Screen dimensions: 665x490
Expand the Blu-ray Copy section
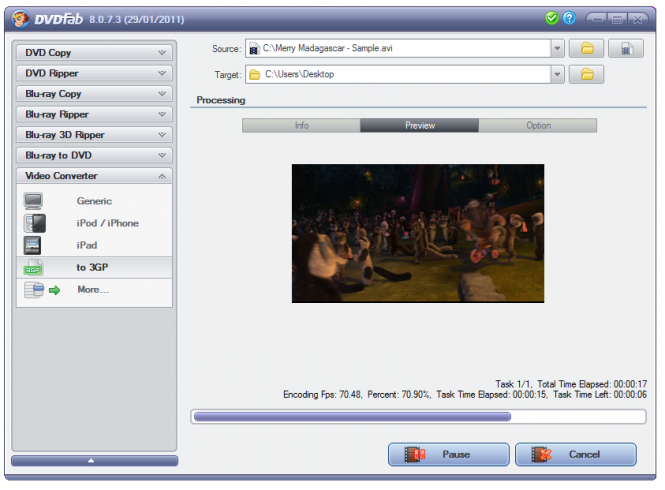[94, 94]
